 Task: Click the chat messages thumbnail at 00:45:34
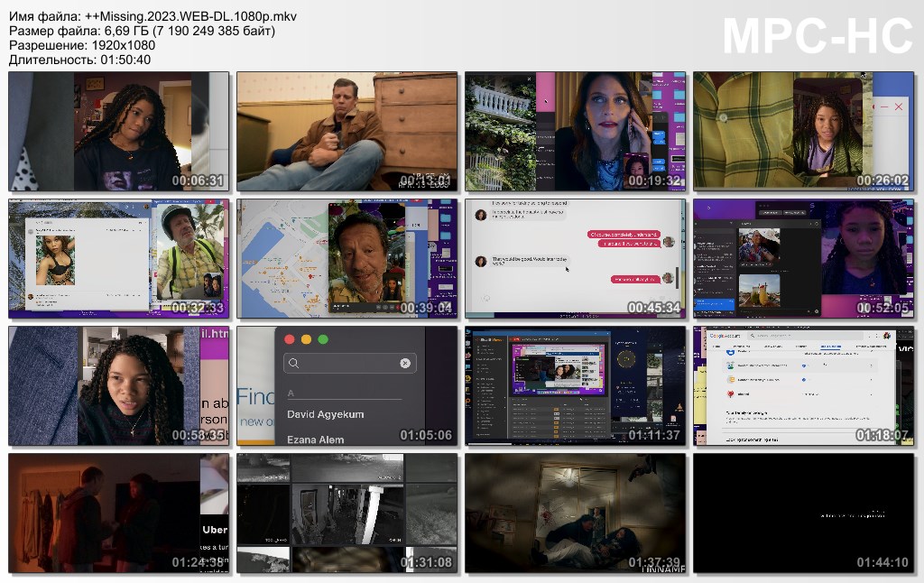[x=576, y=259]
